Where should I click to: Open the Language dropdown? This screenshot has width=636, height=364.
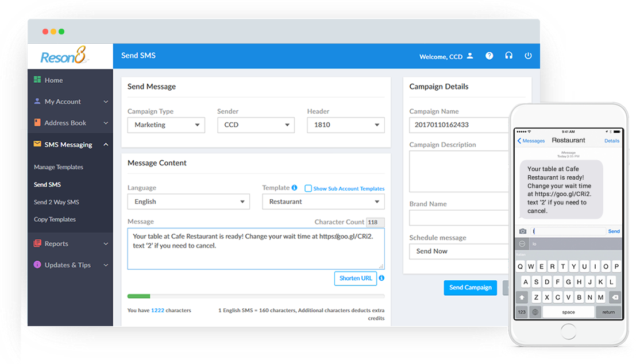coord(188,202)
